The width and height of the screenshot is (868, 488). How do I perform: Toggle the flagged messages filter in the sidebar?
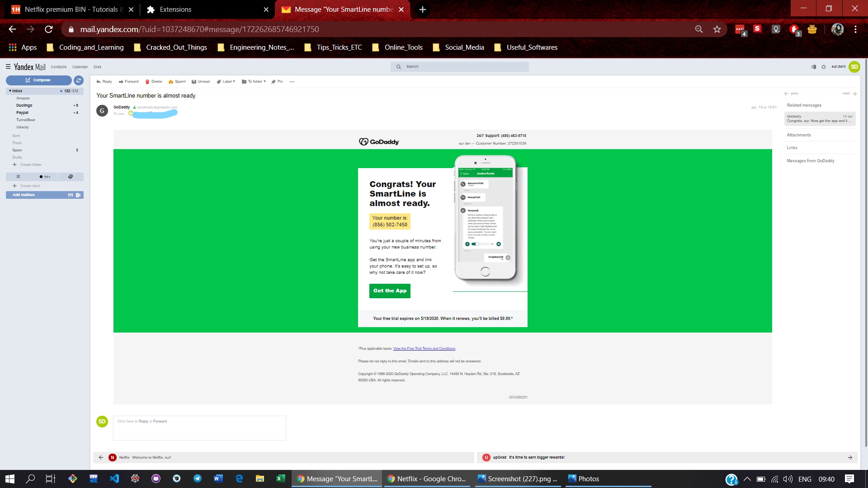(19, 177)
